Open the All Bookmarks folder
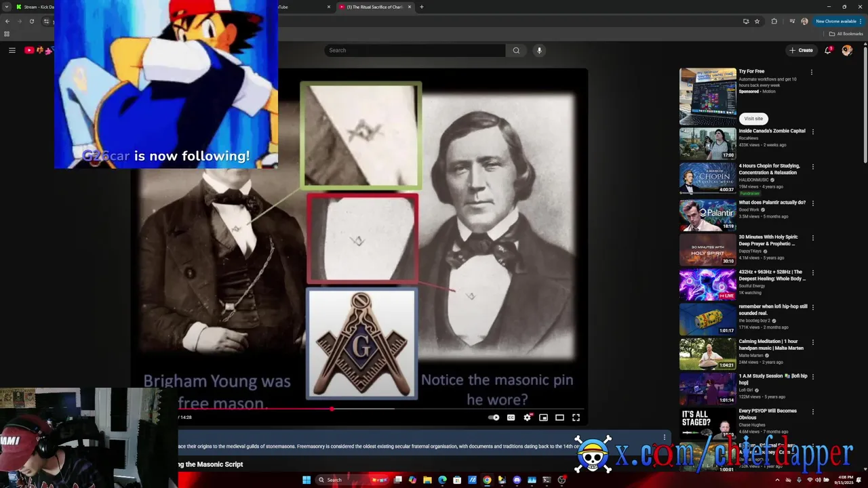The height and width of the screenshot is (488, 868). click(846, 34)
